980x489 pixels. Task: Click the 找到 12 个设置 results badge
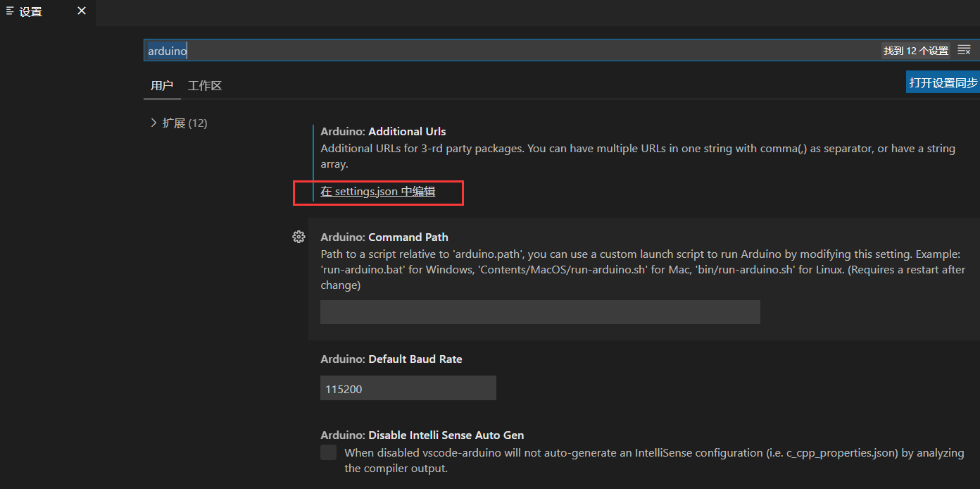tap(916, 50)
